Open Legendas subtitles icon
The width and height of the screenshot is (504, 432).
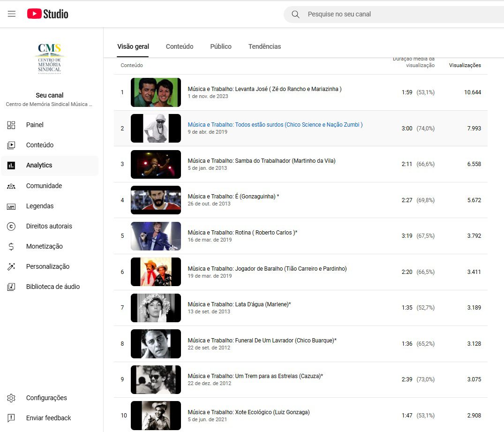(11, 206)
